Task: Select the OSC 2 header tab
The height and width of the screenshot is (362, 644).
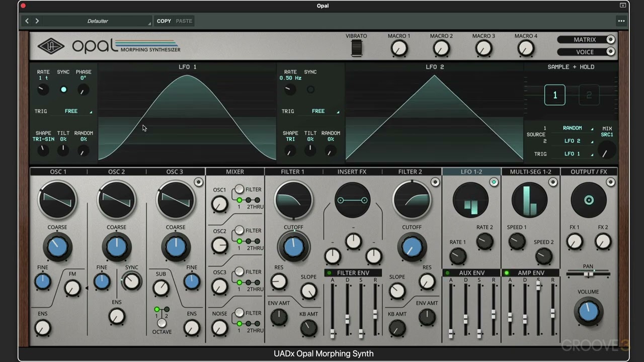Action: tap(117, 171)
